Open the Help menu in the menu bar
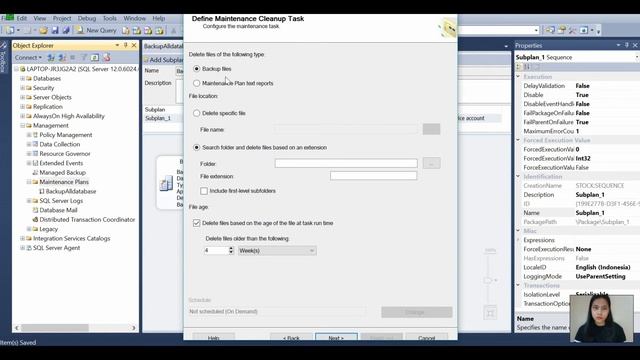Screen dimensions: 640x360 [159, 18]
